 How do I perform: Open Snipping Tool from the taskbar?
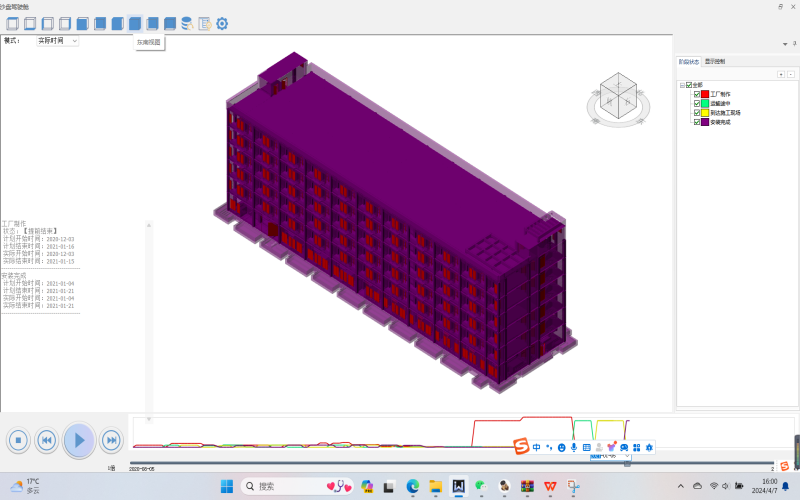573,486
